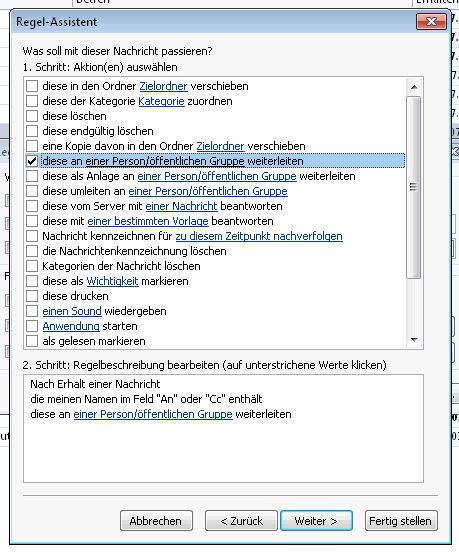Screen dimensions: 459x556
Task: Click scroll up arrow of action list
Action: [414, 87]
